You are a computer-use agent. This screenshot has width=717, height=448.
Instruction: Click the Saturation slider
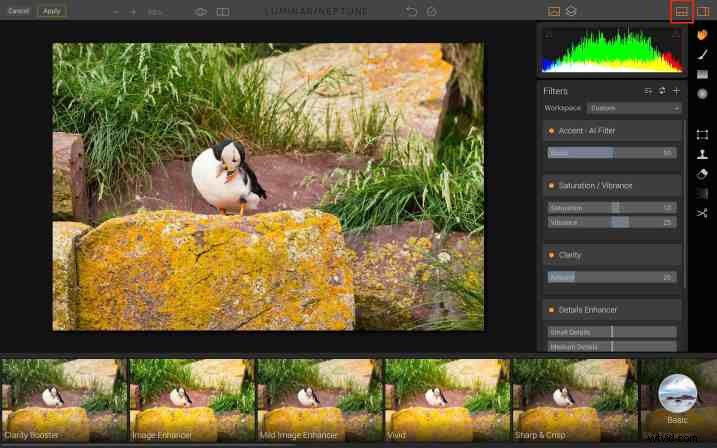[612, 208]
